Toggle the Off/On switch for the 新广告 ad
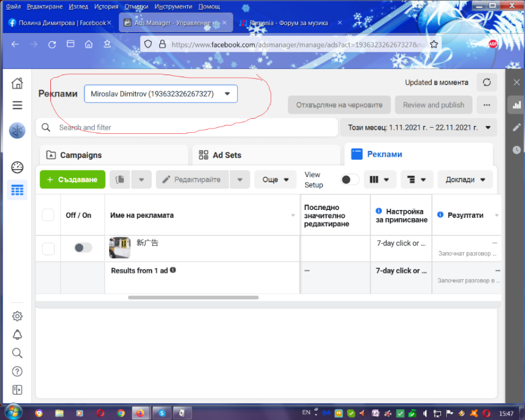 [x=83, y=248]
